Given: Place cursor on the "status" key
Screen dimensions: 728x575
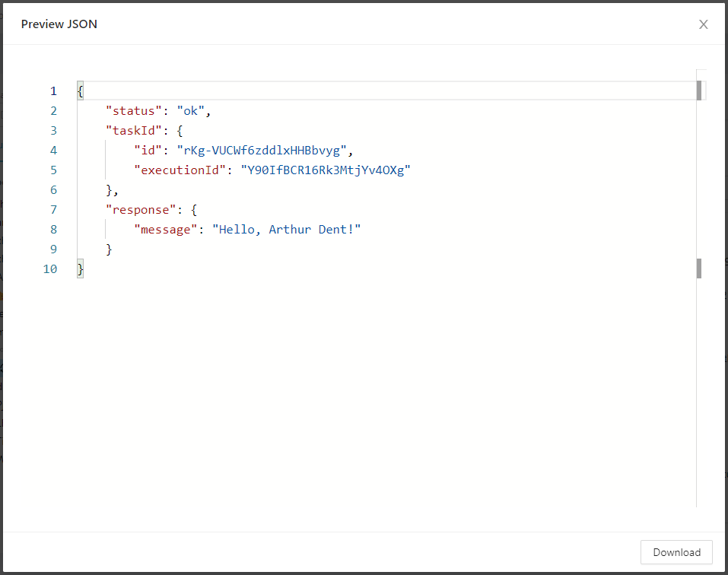Looking at the screenshot, I should coord(135,111).
